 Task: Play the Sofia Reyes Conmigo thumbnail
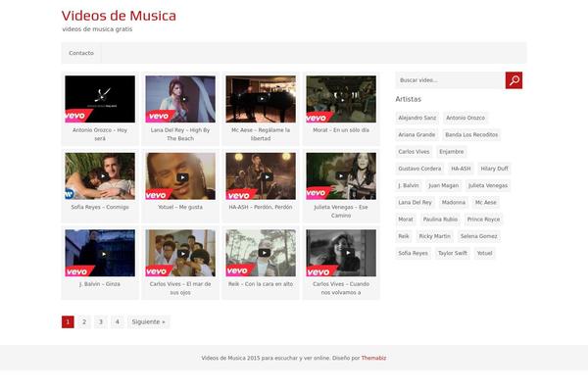(x=100, y=176)
